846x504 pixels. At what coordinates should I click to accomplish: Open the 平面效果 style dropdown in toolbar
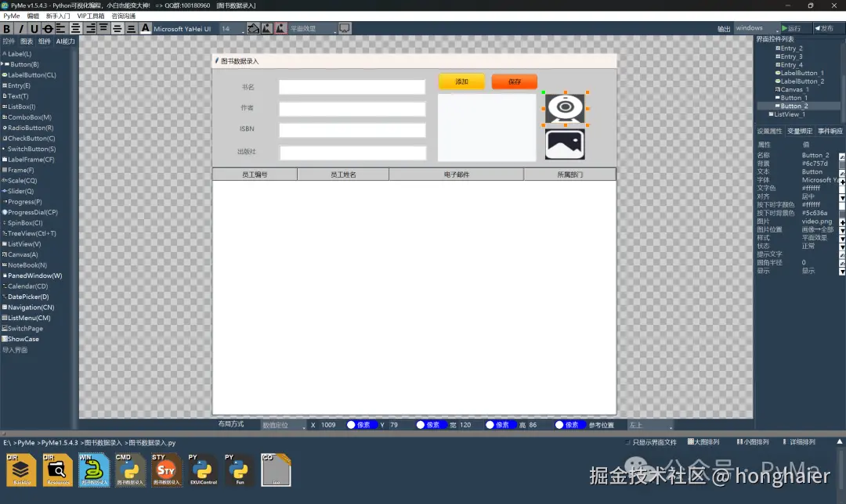coord(313,29)
